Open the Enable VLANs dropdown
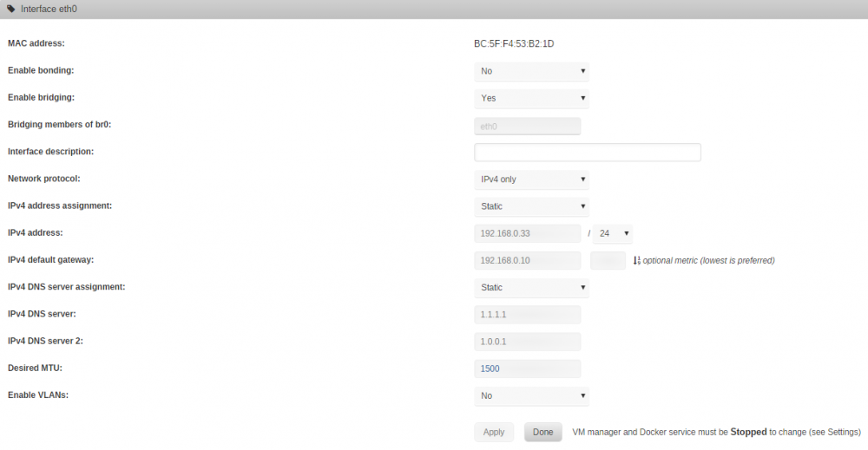This screenshot has height=450, width=868. [531, 396]
